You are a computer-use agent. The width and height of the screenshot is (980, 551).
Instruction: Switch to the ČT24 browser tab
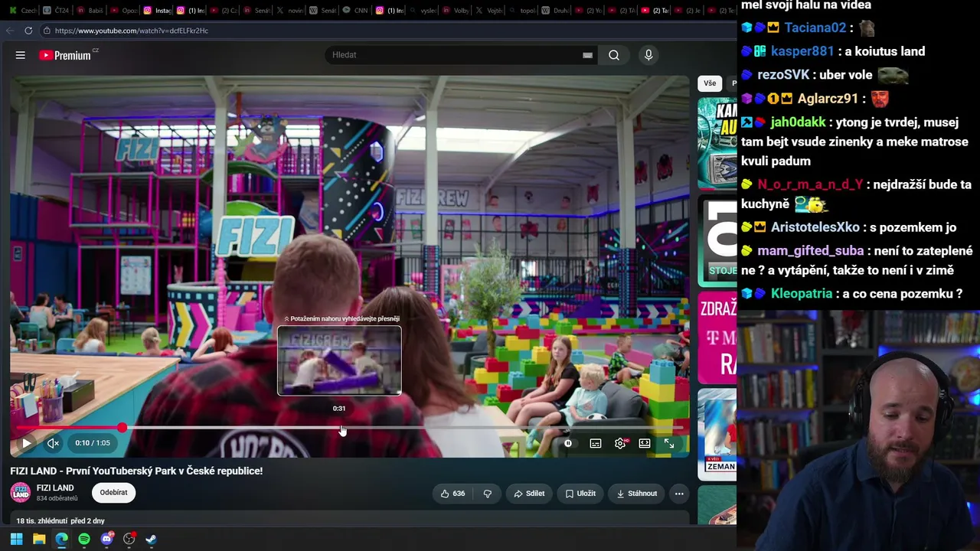pos(55,11)
